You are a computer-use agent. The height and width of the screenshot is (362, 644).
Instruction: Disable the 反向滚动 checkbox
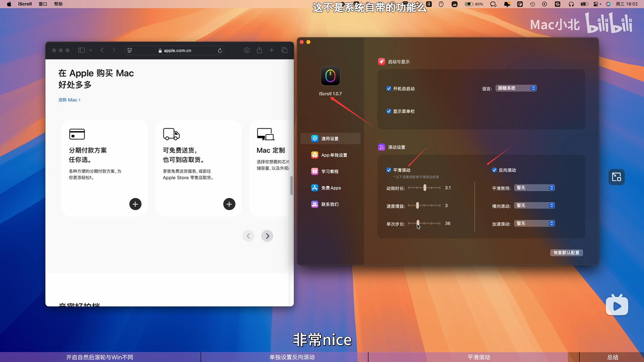click(x=494, y=170)
